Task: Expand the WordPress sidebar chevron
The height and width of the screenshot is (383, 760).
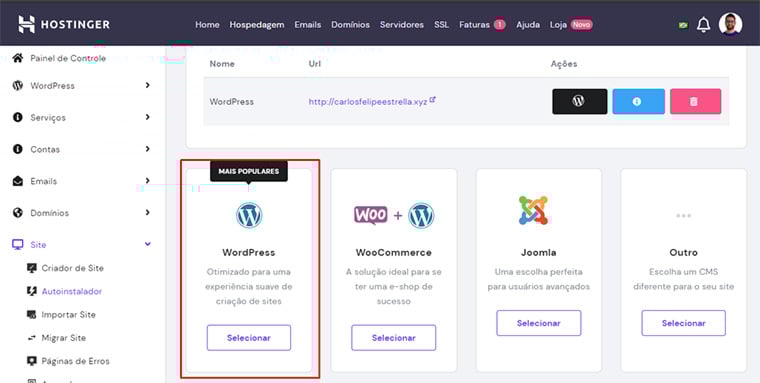Action: click(147, 85)
